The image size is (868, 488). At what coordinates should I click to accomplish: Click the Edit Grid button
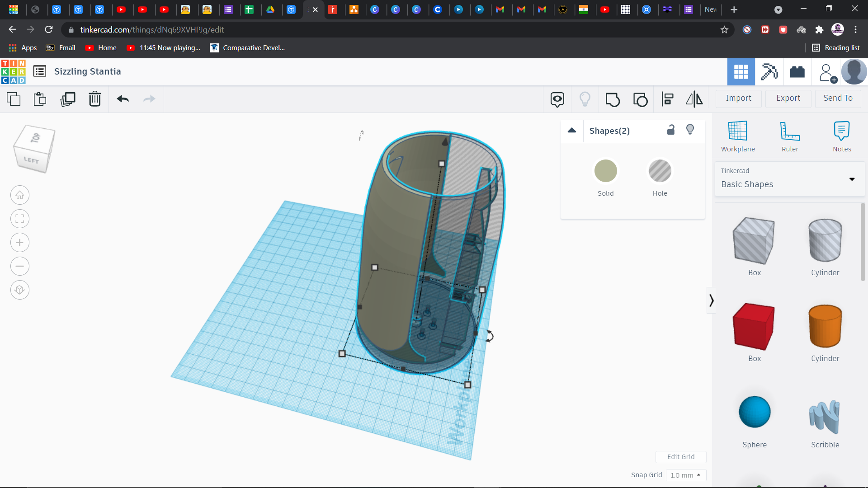[x=680, y=457]
